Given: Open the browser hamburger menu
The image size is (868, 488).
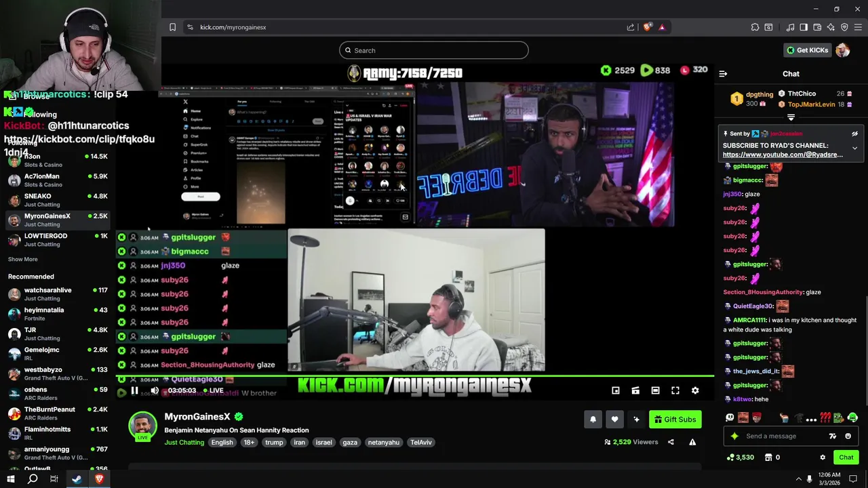Looking at the screenshot, I should point(858,27).
